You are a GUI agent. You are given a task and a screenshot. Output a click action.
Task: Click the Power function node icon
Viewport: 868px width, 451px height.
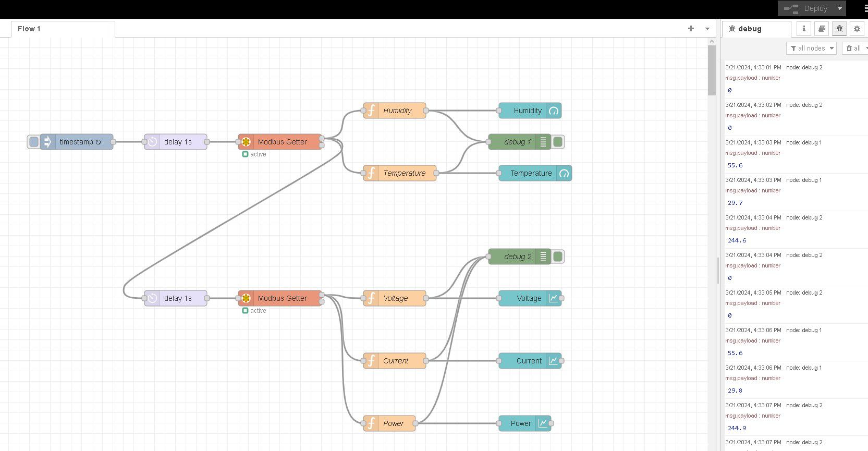[x=371, y=423]
